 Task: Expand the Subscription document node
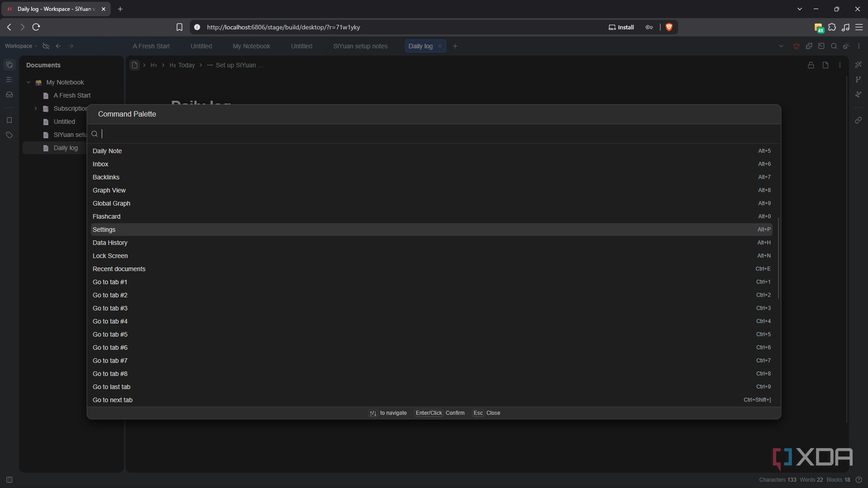click(36, 109)
